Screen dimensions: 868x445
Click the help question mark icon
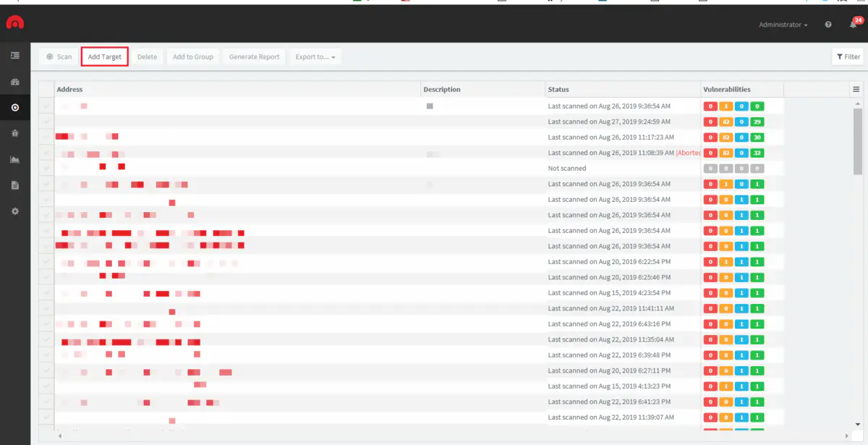pos(828,25)
